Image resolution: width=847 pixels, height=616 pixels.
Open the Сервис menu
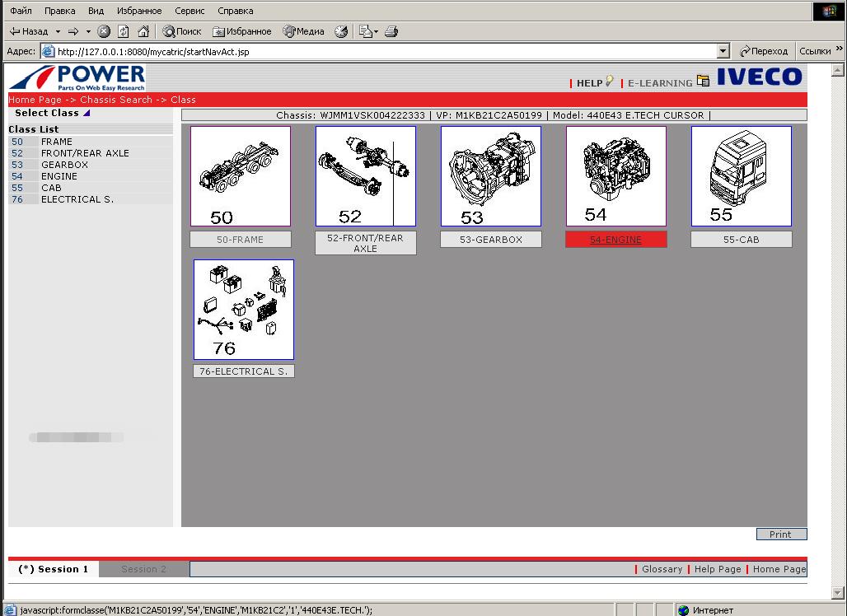(x=190, y=11)
